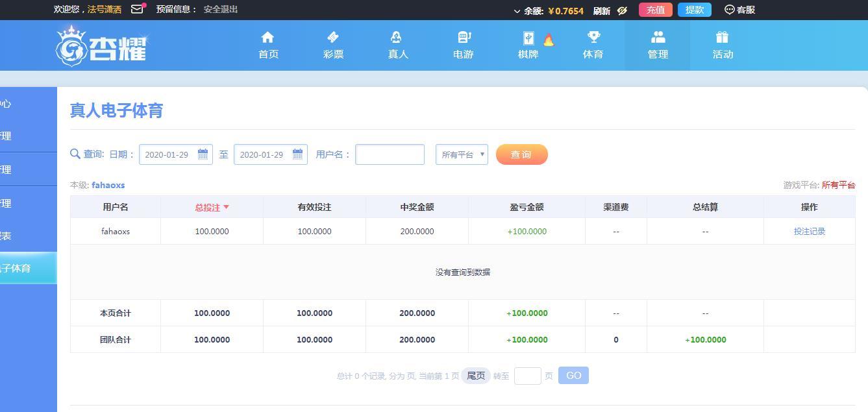Click the 充值 recharge button

tap(656, 10)
